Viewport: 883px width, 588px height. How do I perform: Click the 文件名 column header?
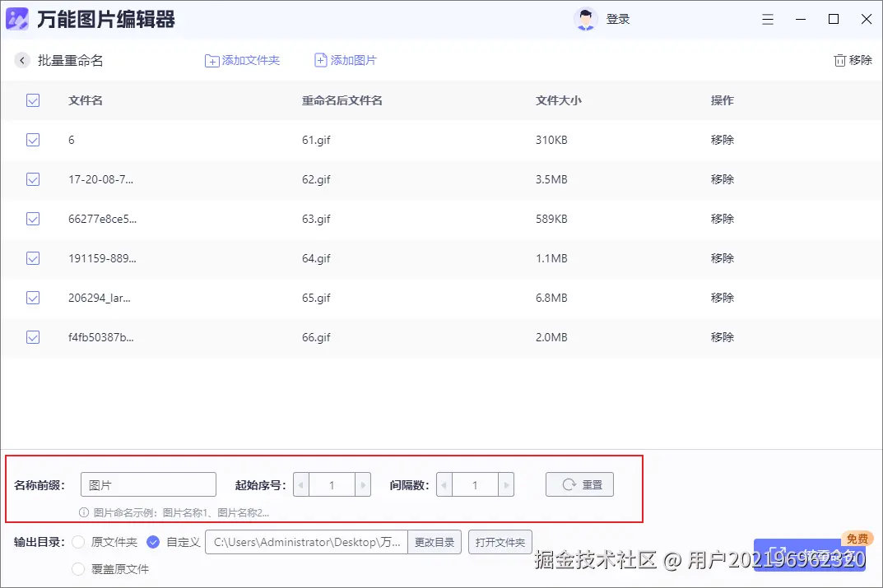[86, 100]
